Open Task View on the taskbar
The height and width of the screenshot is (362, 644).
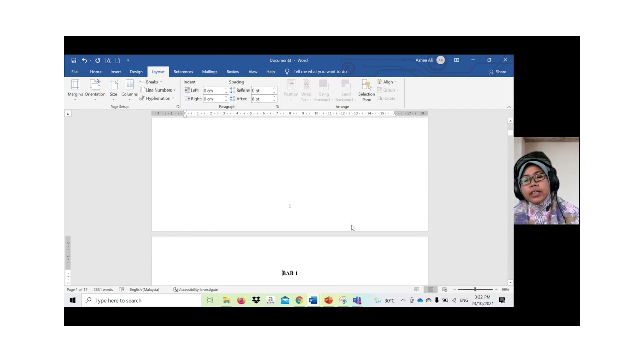(210, 300)
